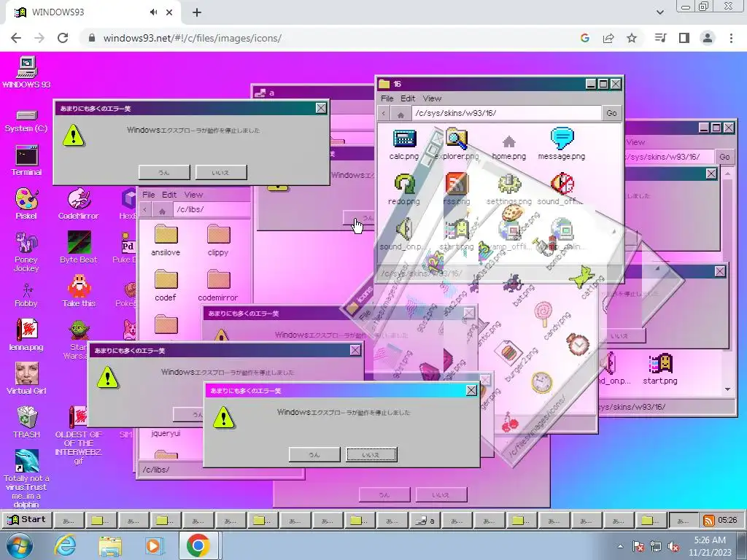This screenshot has height=560, width=747.
Task: Click the Chrome address bar URL
Action: coord(193,38)
